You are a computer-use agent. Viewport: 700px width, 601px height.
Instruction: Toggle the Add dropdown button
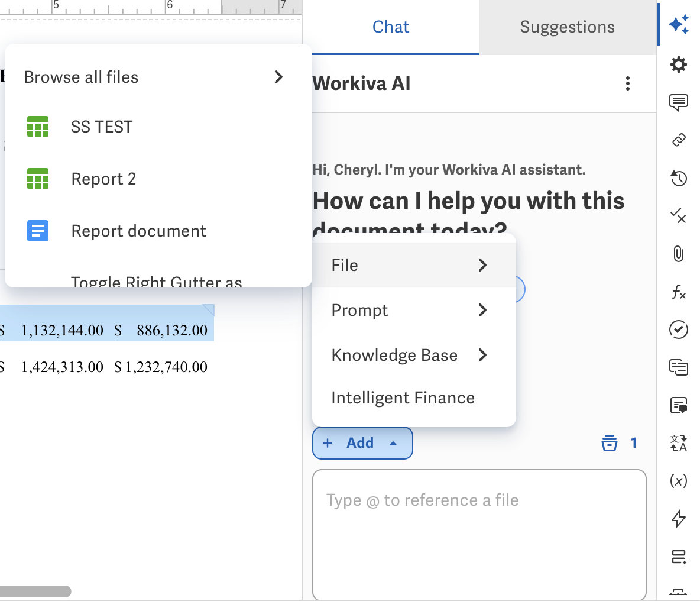pyautogui.click(x=362, y=443)
